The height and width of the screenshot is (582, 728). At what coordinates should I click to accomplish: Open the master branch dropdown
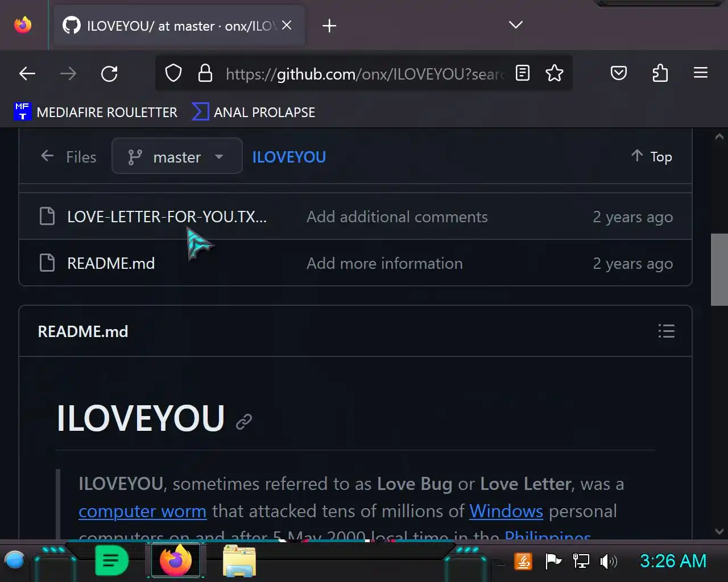point(177,156)
